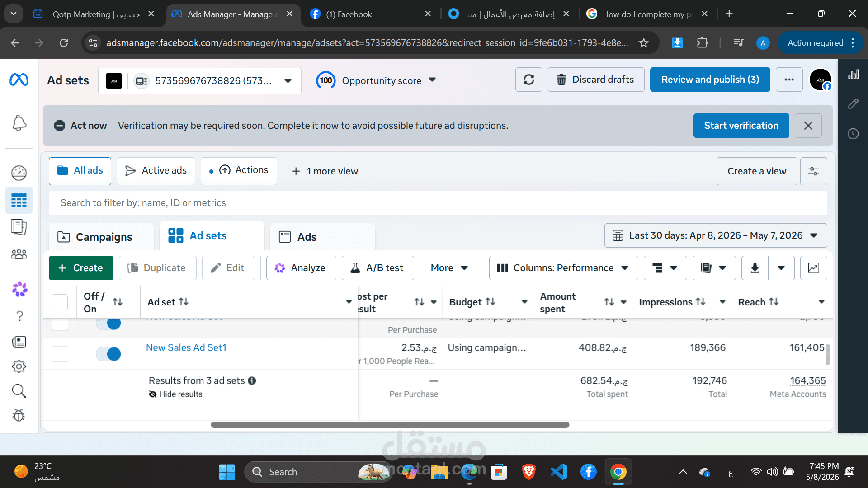Open the Breakdown dropdown

[x=665, y=268]
